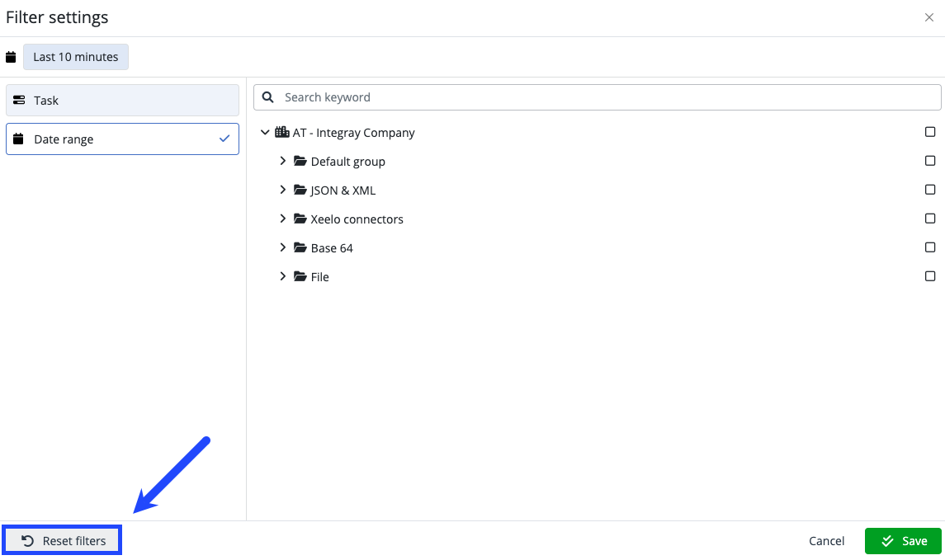The image size is (945, 560).
Task: Expand the File folder
Action: coord(283,276)
